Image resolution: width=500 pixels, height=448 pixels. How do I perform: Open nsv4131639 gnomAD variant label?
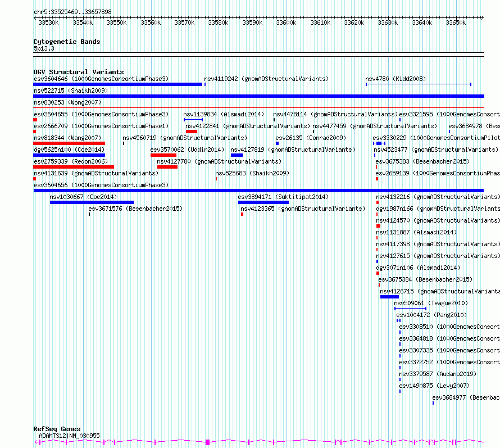point(96,173)
